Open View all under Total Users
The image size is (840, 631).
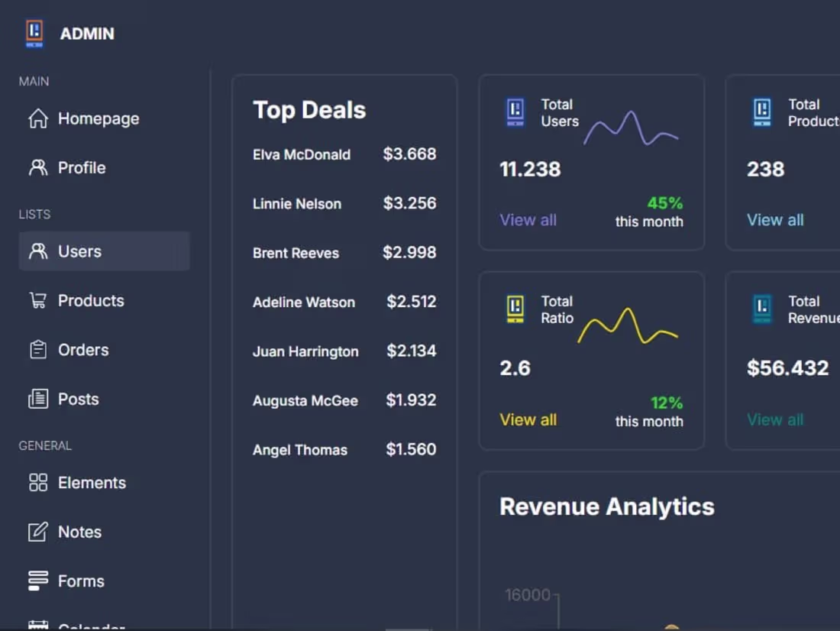[528, 220]
